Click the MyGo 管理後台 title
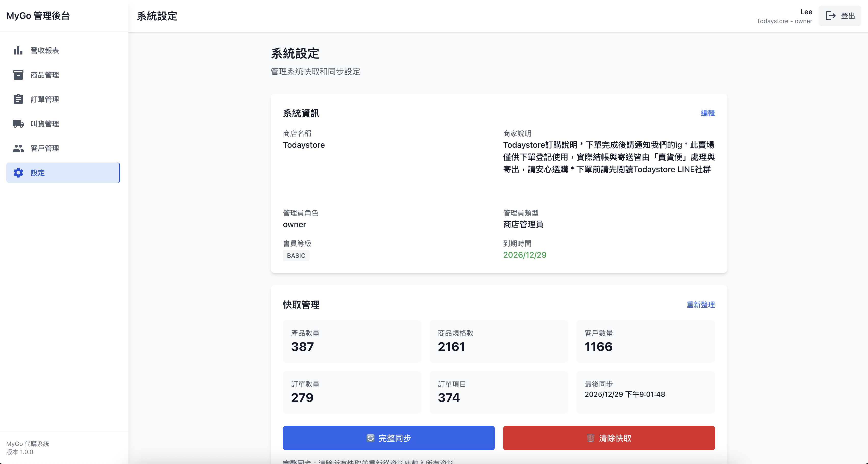Screen dimensions: 868x464 point(38,16)
